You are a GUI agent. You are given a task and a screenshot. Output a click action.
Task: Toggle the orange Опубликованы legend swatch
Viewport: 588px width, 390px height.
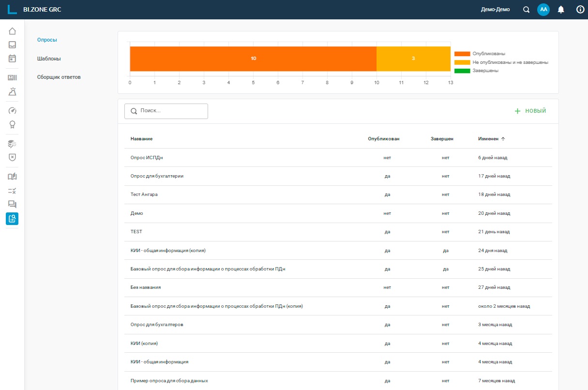[x=462, y=54]
